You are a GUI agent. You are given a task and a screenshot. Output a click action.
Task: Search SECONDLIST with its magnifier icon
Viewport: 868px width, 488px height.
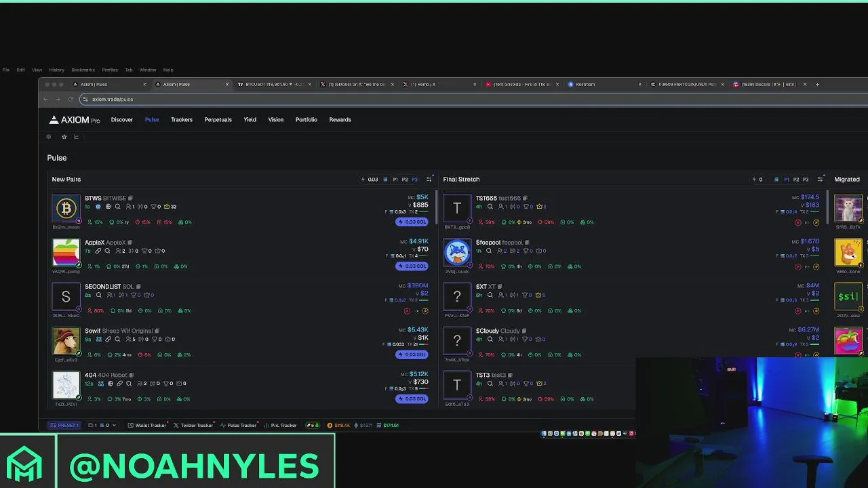tap(98, 295)
